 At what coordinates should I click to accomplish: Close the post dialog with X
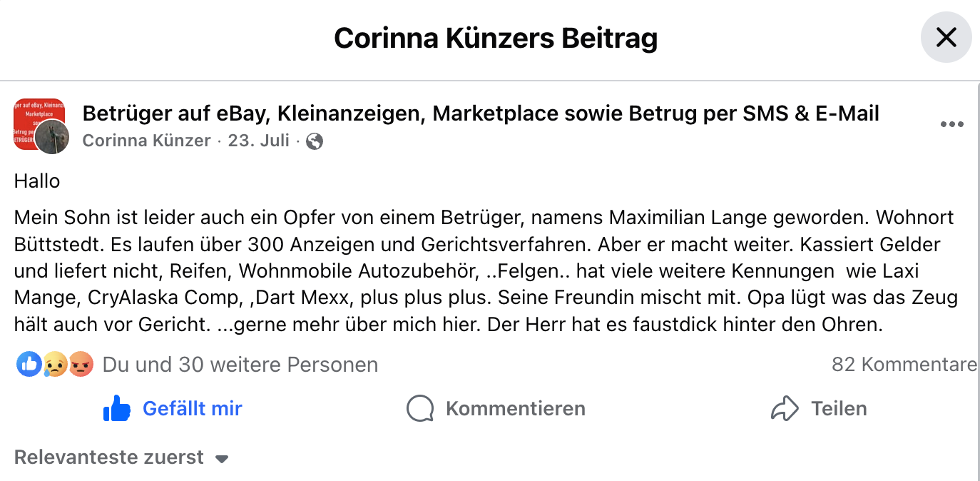tap(946, 37)
